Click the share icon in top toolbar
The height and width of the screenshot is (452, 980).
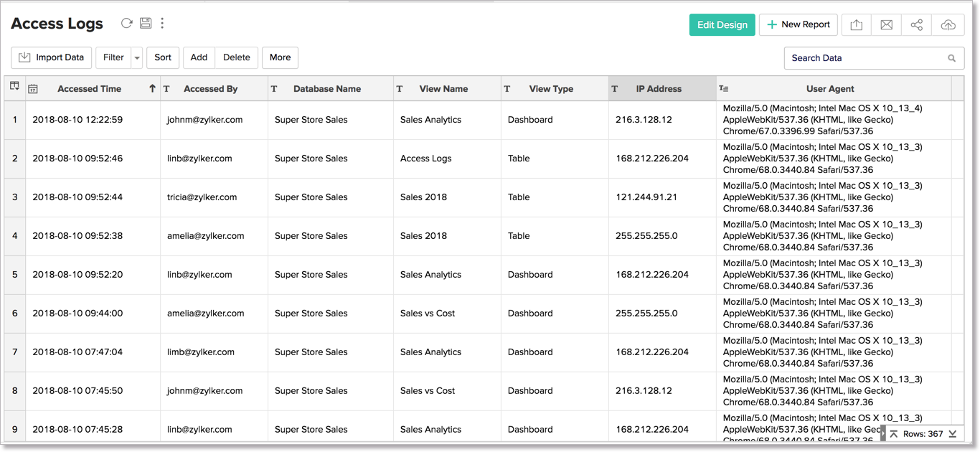917,25
